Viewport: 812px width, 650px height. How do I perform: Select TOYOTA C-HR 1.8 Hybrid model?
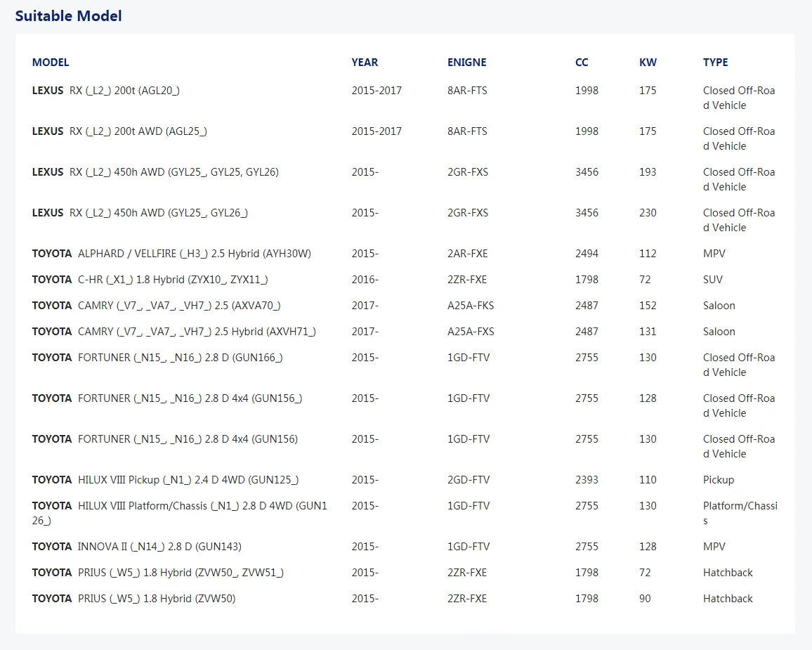pyautogui.click(x=150, y=280)
